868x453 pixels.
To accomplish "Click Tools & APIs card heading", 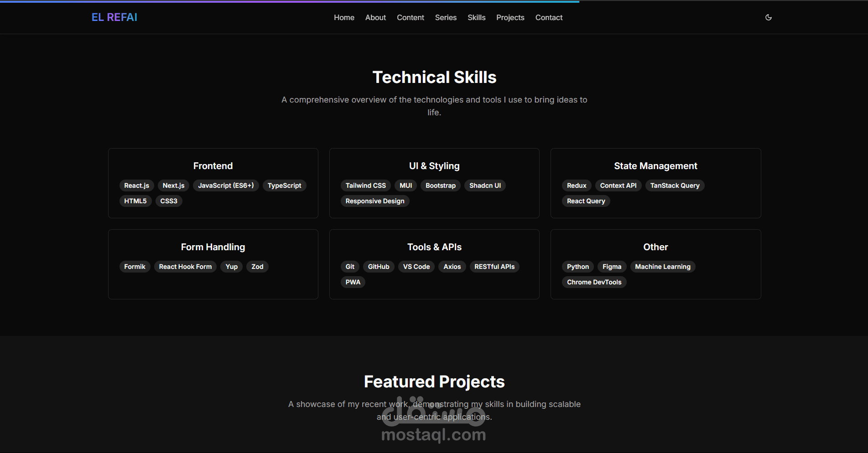I will coord(434,247).
